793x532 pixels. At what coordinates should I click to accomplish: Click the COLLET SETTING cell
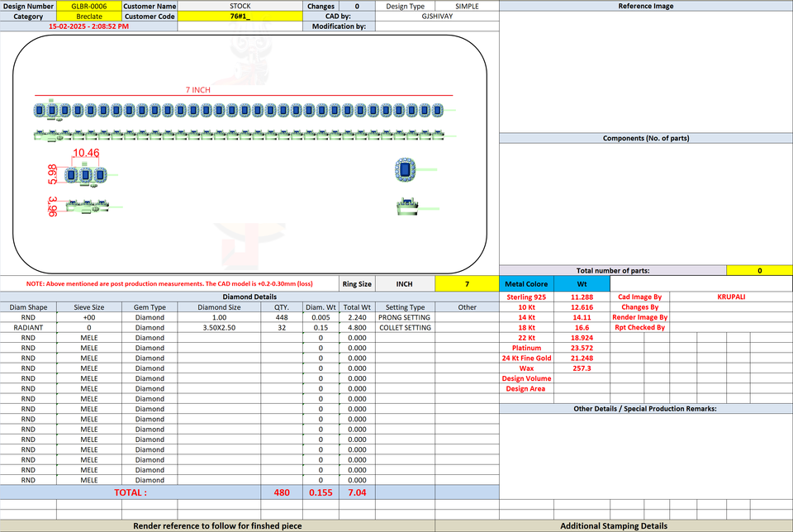tap(405, 328)
